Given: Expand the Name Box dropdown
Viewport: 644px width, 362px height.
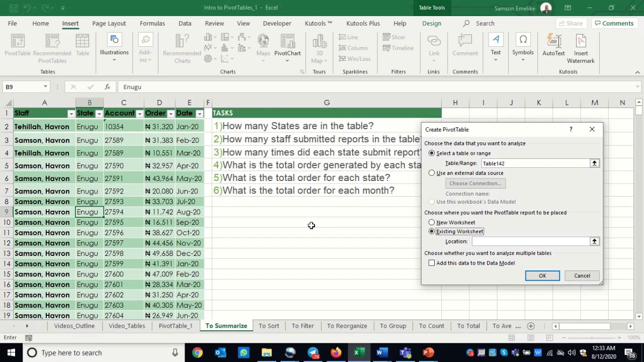Looking at the screenshot, I should coord(45,87).
